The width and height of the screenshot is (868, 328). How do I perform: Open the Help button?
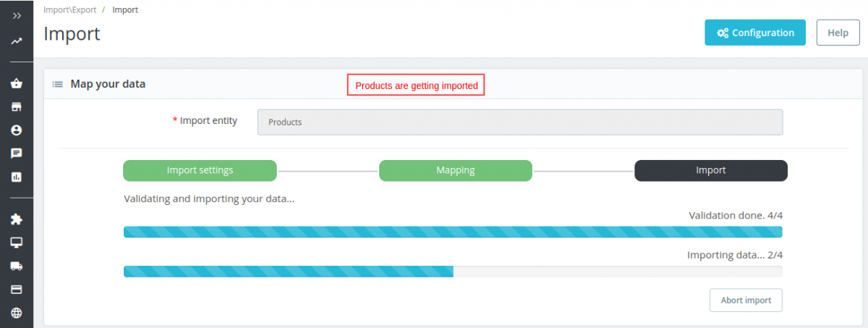click(x=838, y=33)
